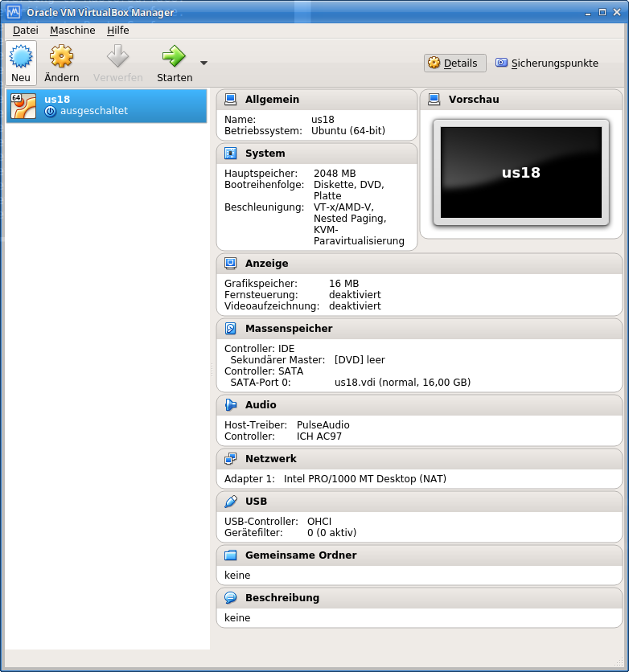Open the Sicherungspunkte snapshots view
This screenshot has width=629, height=672.
tap(547, 63)
